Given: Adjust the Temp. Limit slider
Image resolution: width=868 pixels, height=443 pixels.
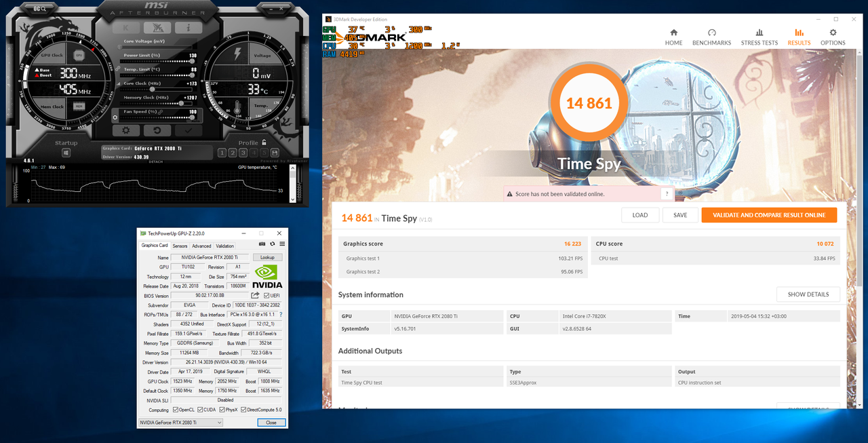Looking at the screenshot, I should pyautogui.click(x=156, y=75).
